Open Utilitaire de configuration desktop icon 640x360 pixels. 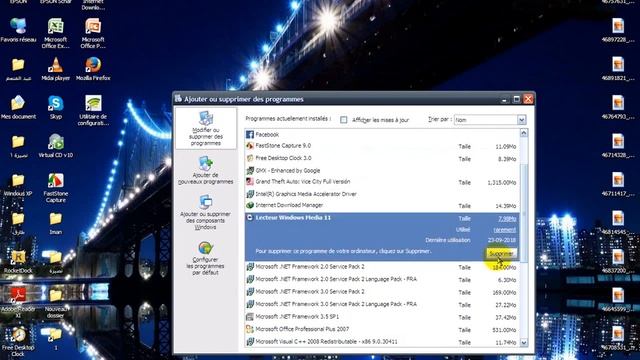pyautogui.click(x=93, y=110)
